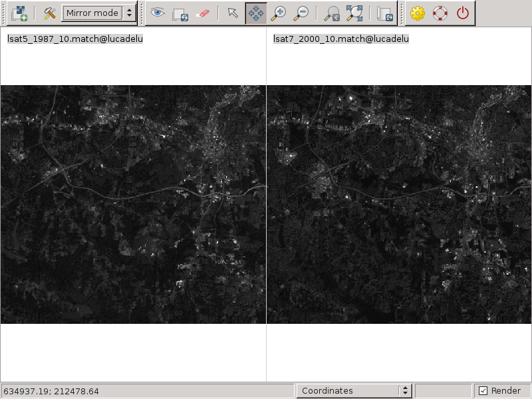The width and height of the screenshot is (532, 399).
Task: Click the lsat7_2000_10 map image
Action: 399,204
